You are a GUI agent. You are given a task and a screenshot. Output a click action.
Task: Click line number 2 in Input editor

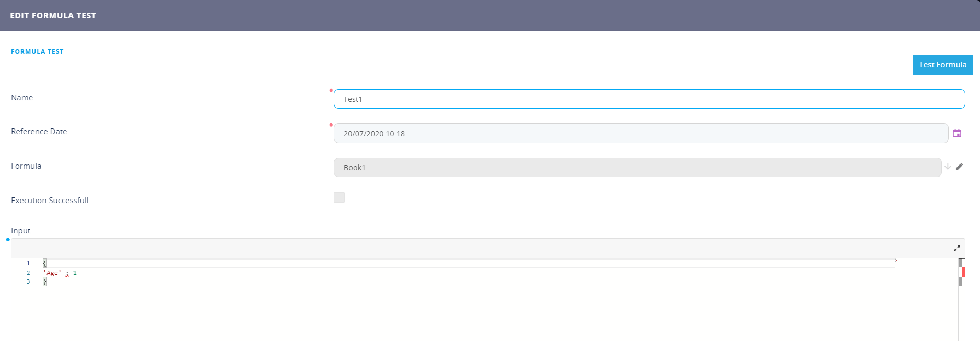pyautogui.click(x=28, y=273)
